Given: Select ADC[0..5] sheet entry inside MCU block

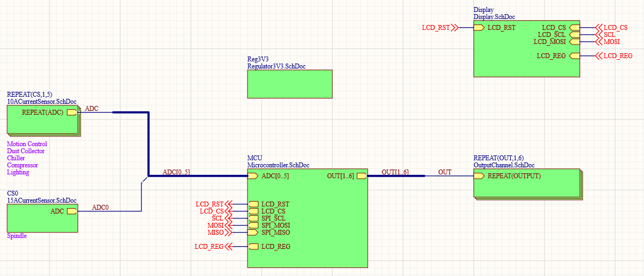Looking at the screenshot, I should (x=269, y=176).
